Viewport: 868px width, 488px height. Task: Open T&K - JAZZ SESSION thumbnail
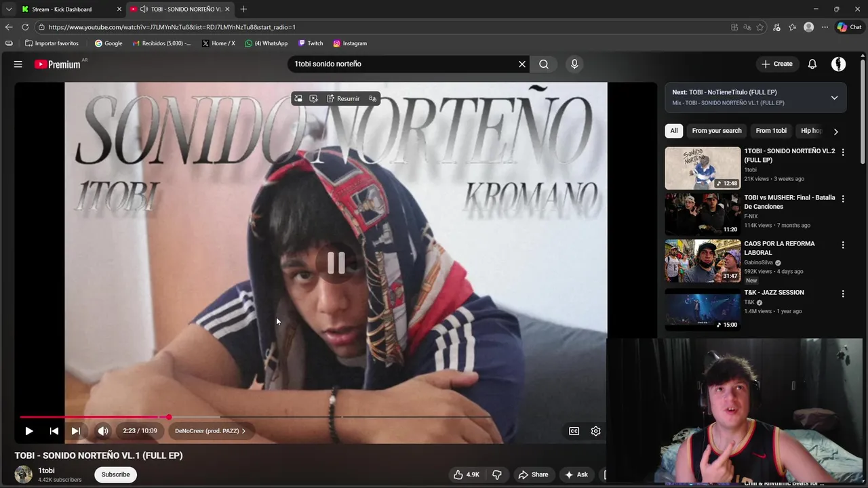(703, 309)
